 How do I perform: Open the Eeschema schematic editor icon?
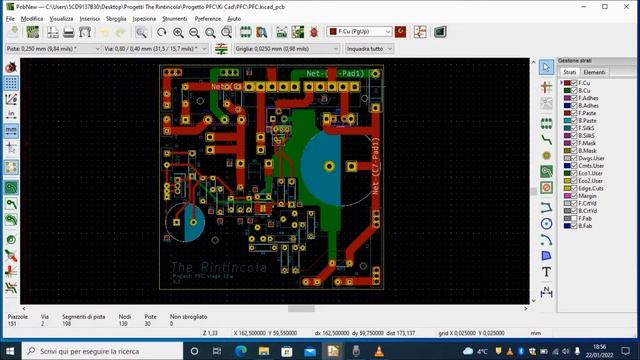coord(420,32)
